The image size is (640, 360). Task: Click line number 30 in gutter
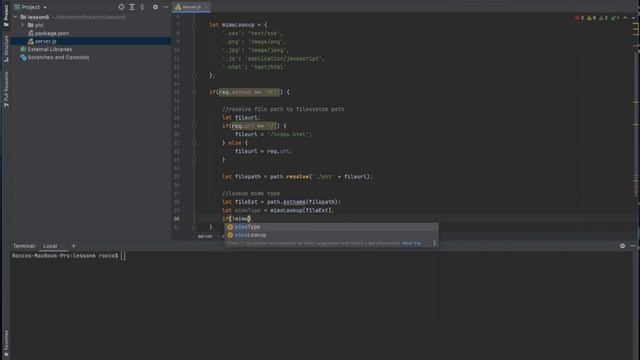176,219
